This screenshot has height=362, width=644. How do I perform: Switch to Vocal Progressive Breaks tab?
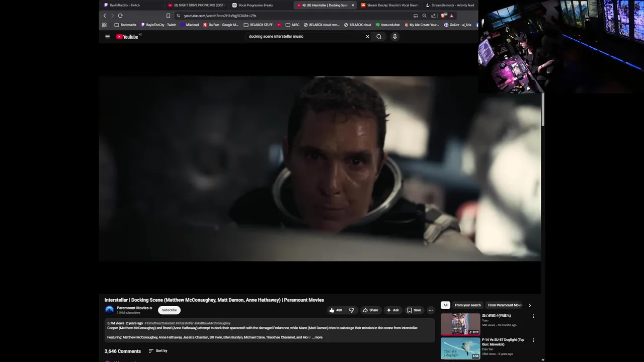[x=261, y=5]
